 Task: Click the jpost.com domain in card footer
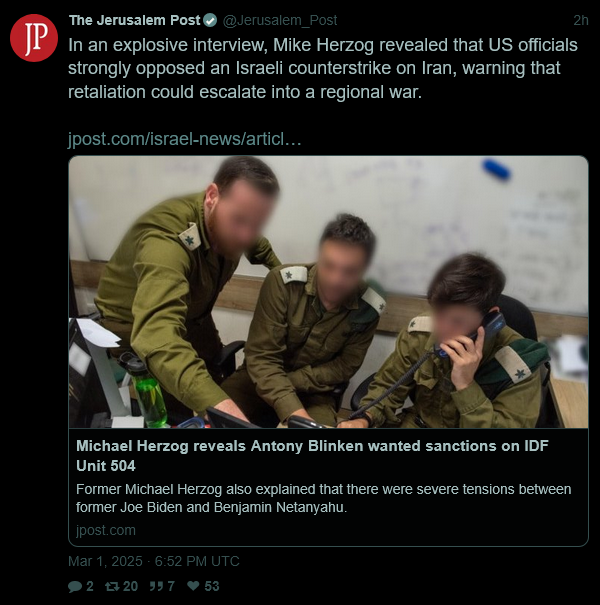(x=106, y=530)
